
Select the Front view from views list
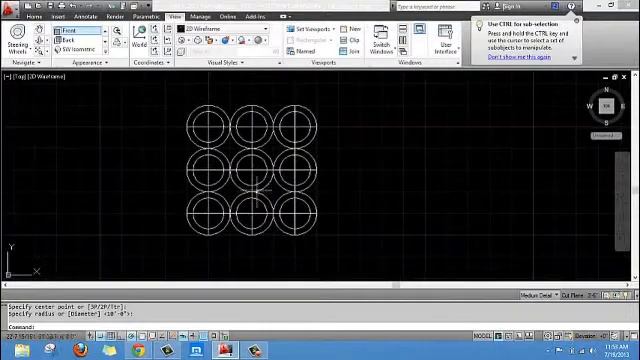pyautogui.click(x=77, y=31)
